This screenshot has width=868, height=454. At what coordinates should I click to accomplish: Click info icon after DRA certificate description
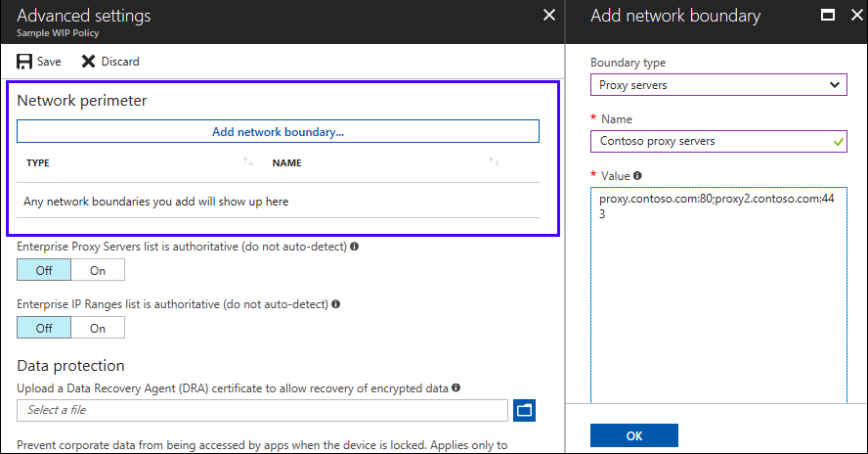[x=456, y=388]
